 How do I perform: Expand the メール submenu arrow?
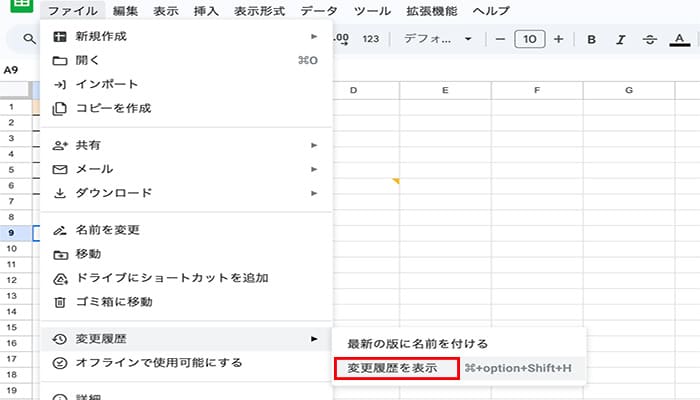[314, 169]
